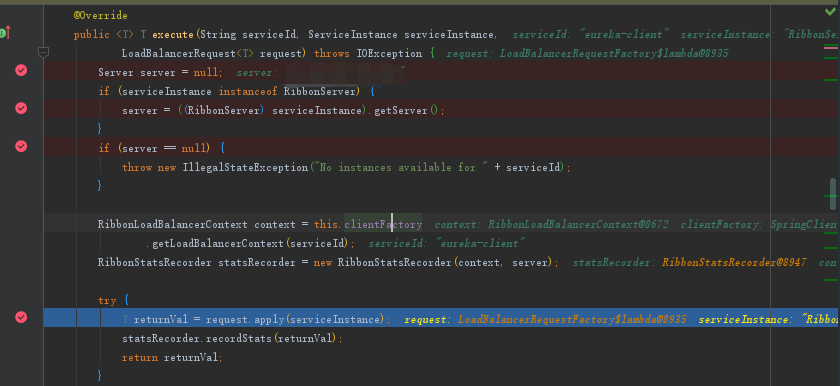Click the "No instances available for " string
The height and width of the screenshot is (386, 840).
tap(400, 168)
